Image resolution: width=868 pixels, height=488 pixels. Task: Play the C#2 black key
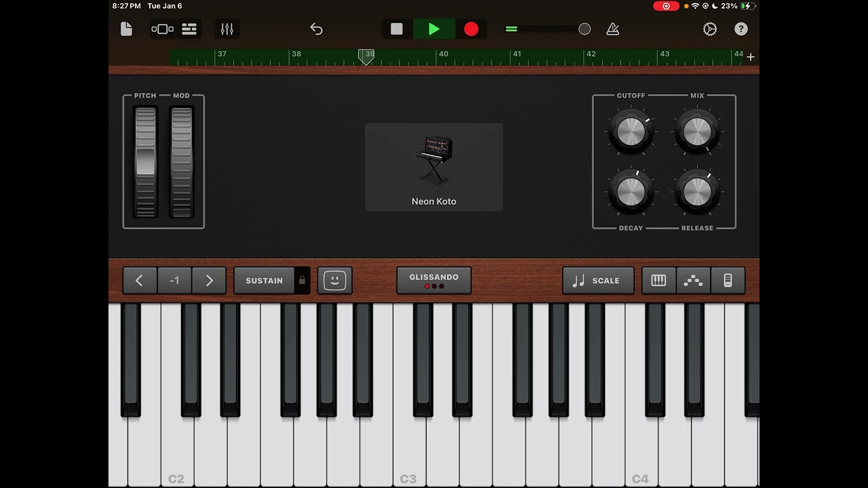point(191,359)
